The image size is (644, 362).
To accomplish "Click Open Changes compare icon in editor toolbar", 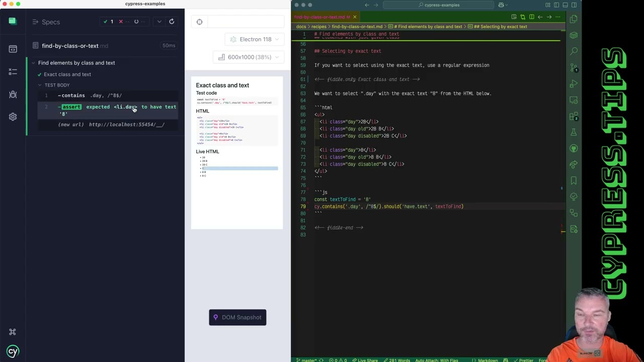I will pyautogui.click(x=523, y=17).
